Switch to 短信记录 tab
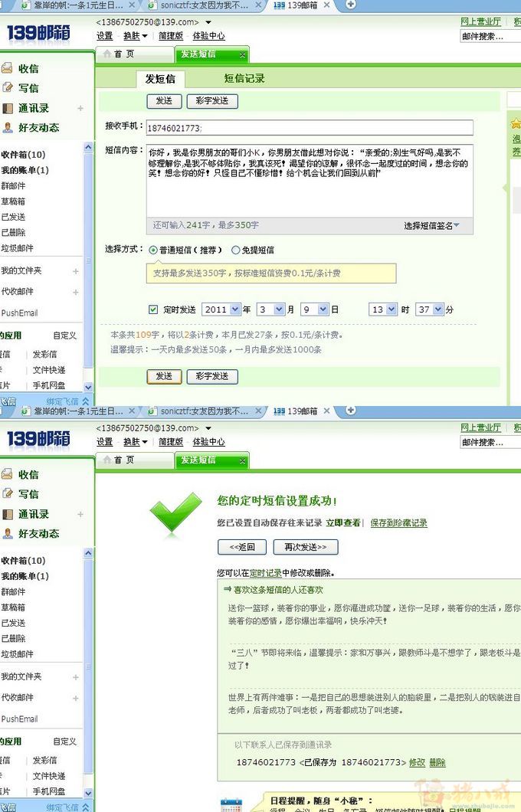Viewport: 521px width, 812px height. click(244, 78)
